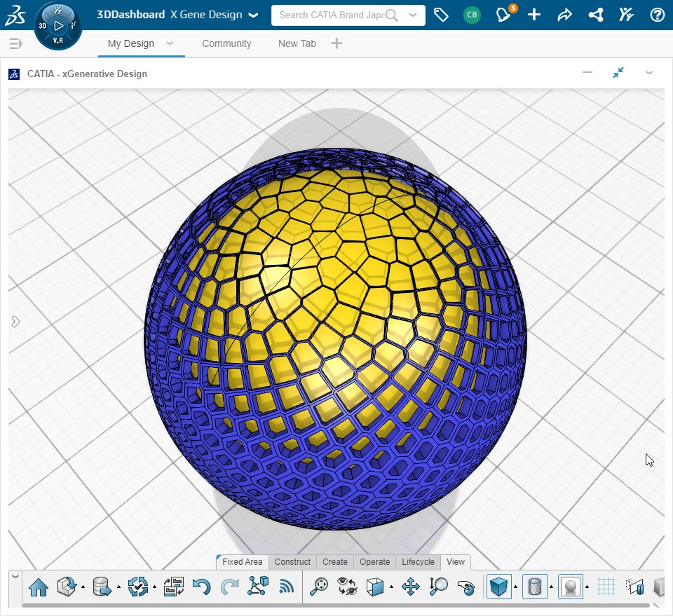This screenshot has width=673, height=616.
Task: Click the search magnifier button
Action: click(x=391, y=15)
